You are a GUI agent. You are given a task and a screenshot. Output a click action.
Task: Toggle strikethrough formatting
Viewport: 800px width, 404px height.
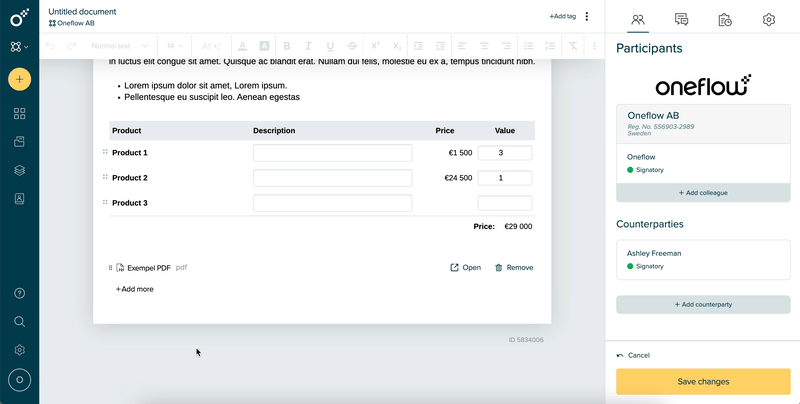(x=352, y=46)
